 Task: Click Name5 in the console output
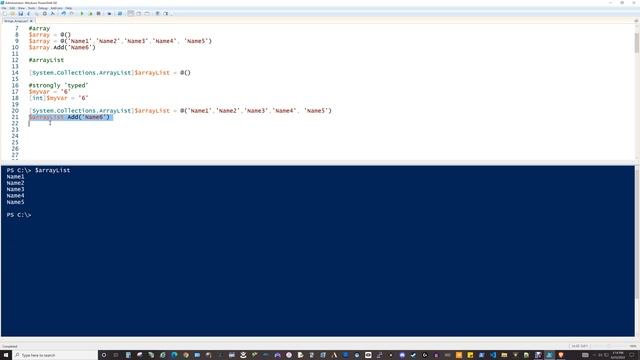(15, 202)
